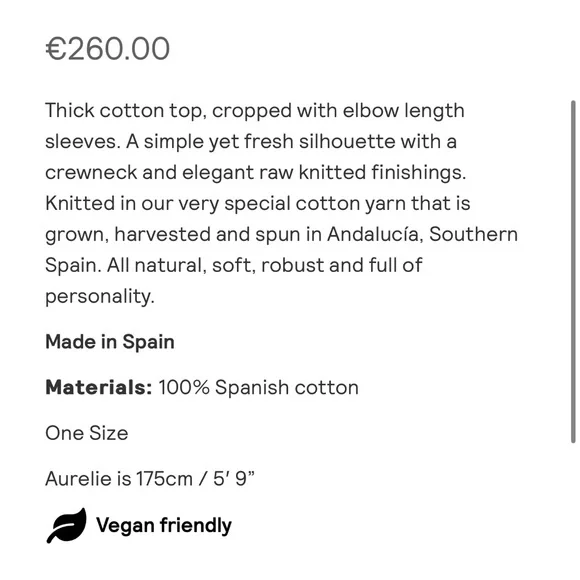Click 'elbow length' in the description
The image size is (580, 580).
(403, 111)
